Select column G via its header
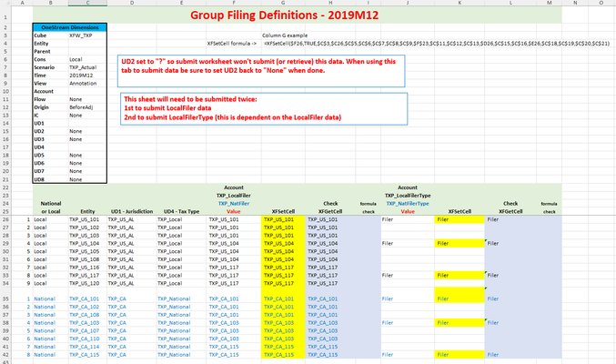The image size is (616, 364). [283, 3]
